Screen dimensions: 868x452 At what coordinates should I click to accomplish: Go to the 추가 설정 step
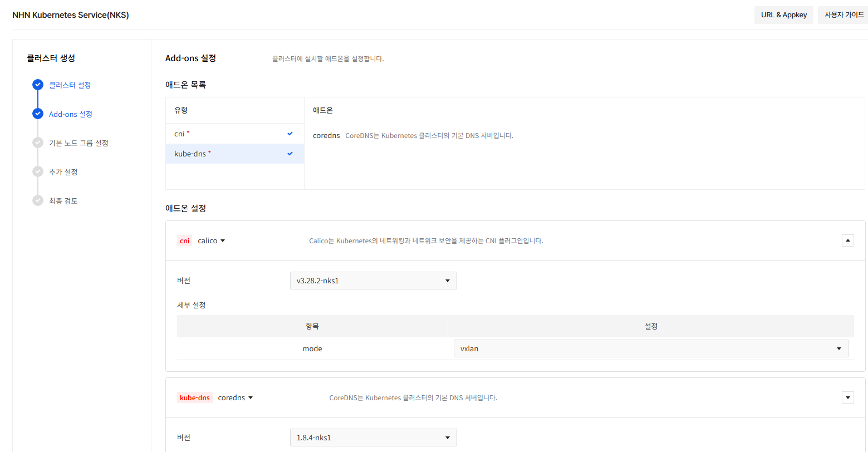(63, 172)
